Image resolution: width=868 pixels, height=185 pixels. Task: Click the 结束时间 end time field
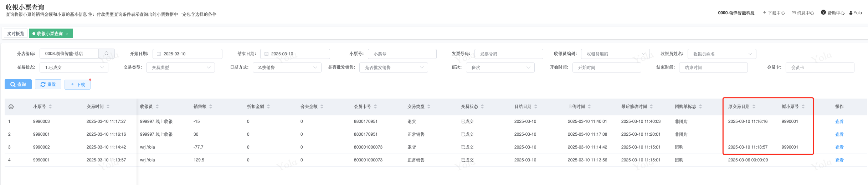pyautogui.click(x=713, y=67)
